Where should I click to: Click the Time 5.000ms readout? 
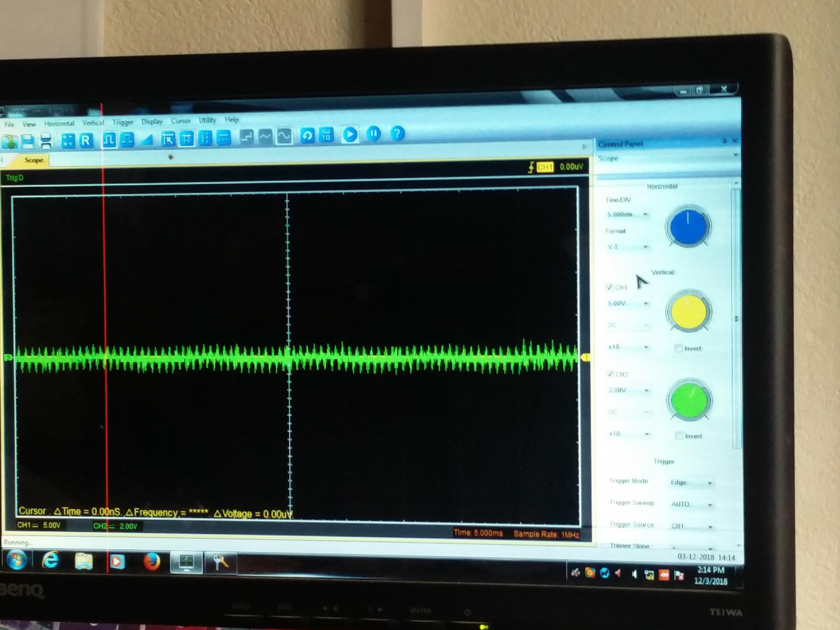tap(478, 533)
